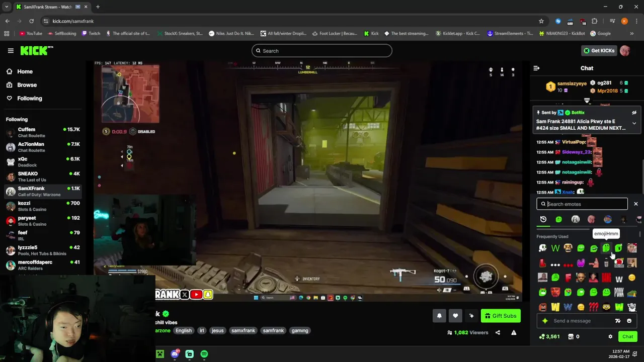Click the English tag
Screen dimensions: 644x362
pyautogui.click(x=184, y=330)
